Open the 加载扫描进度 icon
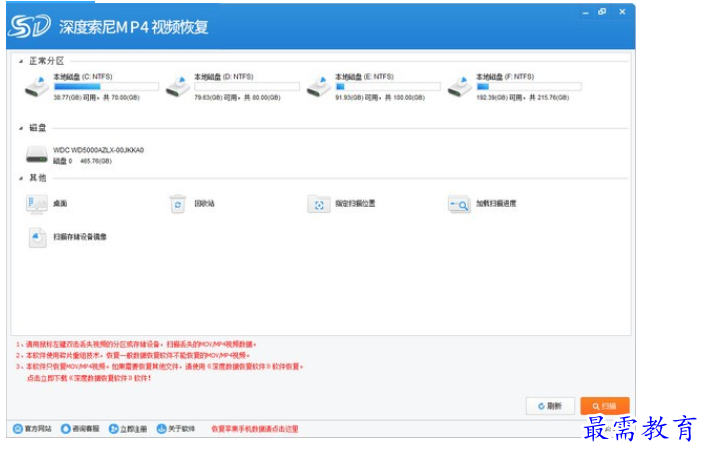Viewport: 705px width, 460px height. point(459,204)
